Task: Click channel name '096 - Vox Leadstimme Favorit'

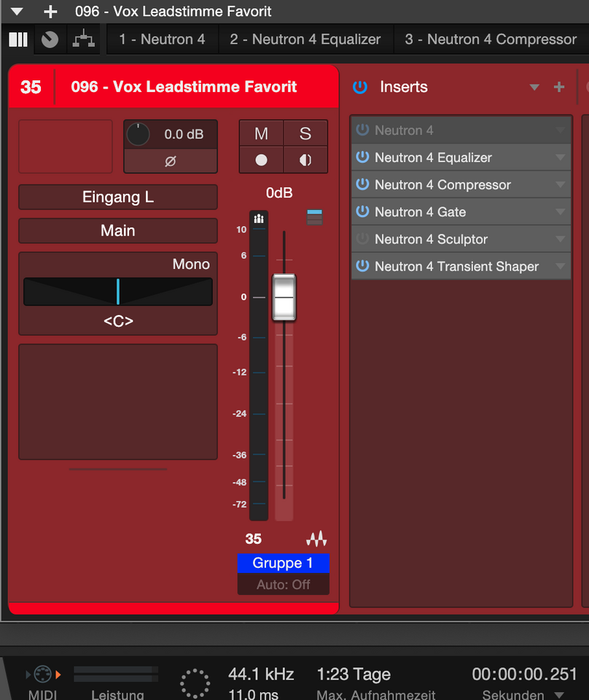Action: pyautogui.click(x=184, y=87)
